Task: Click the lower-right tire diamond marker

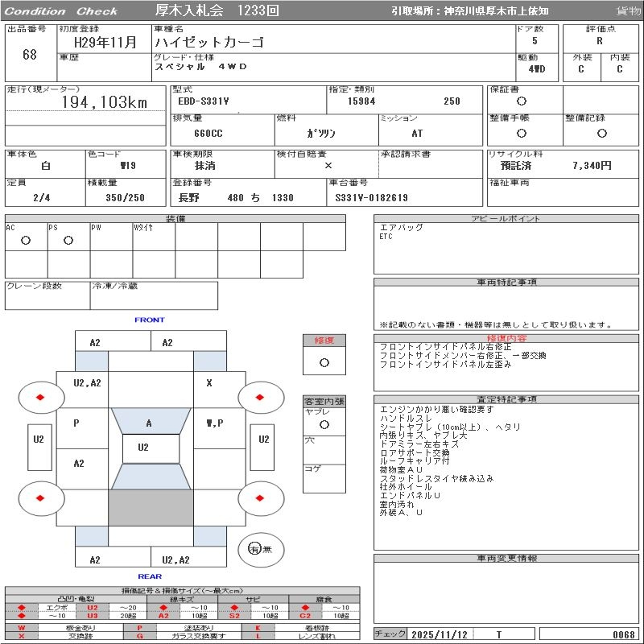Action: [x=261, y=498]
